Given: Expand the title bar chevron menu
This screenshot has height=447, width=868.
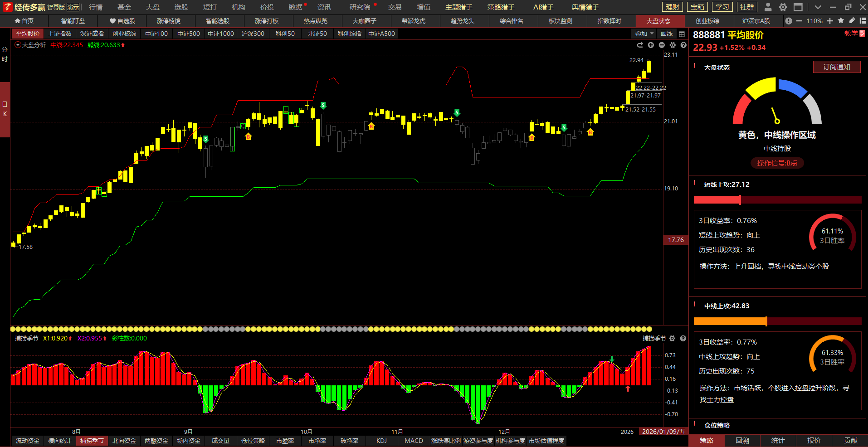Looking at the screenshot, I should click(x=818, y=7).
